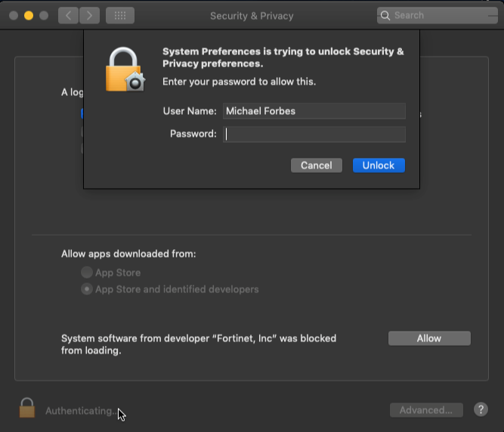This screenshot has width=504, height=432.
Task: Open the Advanced… settings button
Action: point(425,410)
